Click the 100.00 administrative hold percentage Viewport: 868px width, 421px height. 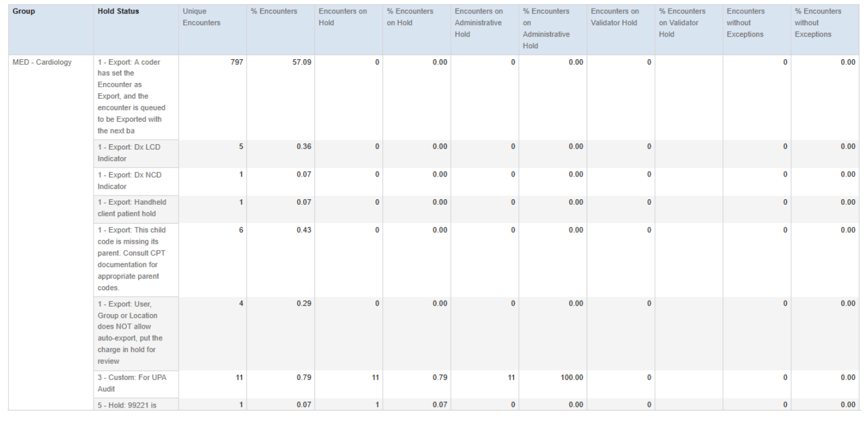[571, 378]
